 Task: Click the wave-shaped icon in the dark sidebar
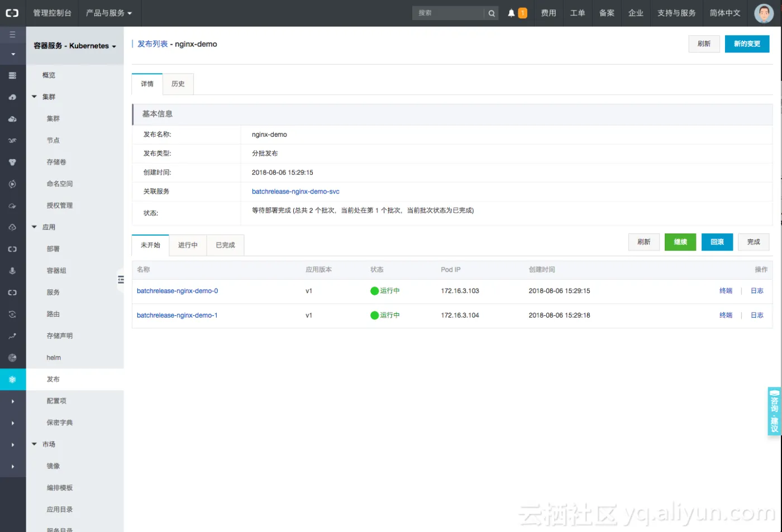tap(12, 141)
